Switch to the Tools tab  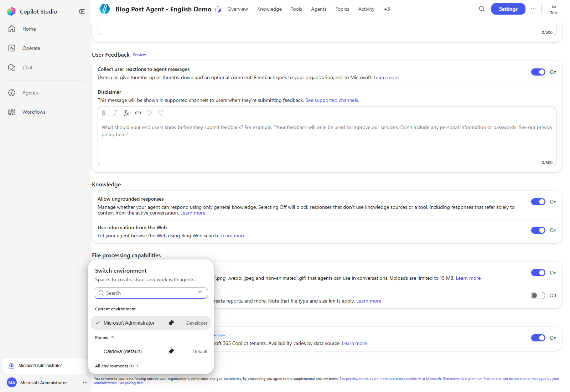(x=296, y=9)
